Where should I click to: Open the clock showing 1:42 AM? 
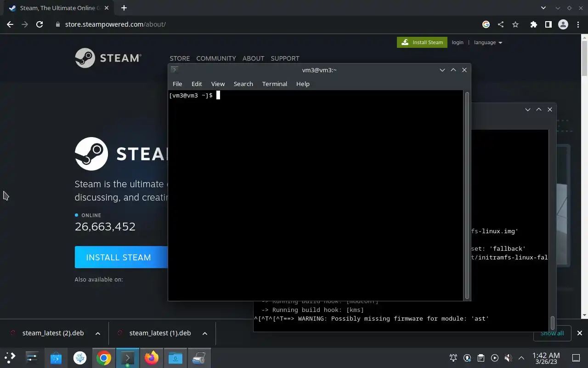[546, 358]
